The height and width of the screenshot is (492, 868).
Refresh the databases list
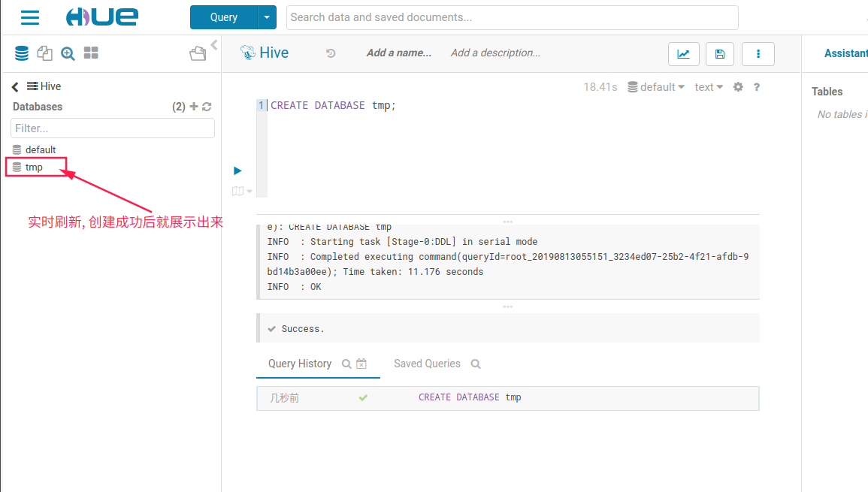coord(207,106)
